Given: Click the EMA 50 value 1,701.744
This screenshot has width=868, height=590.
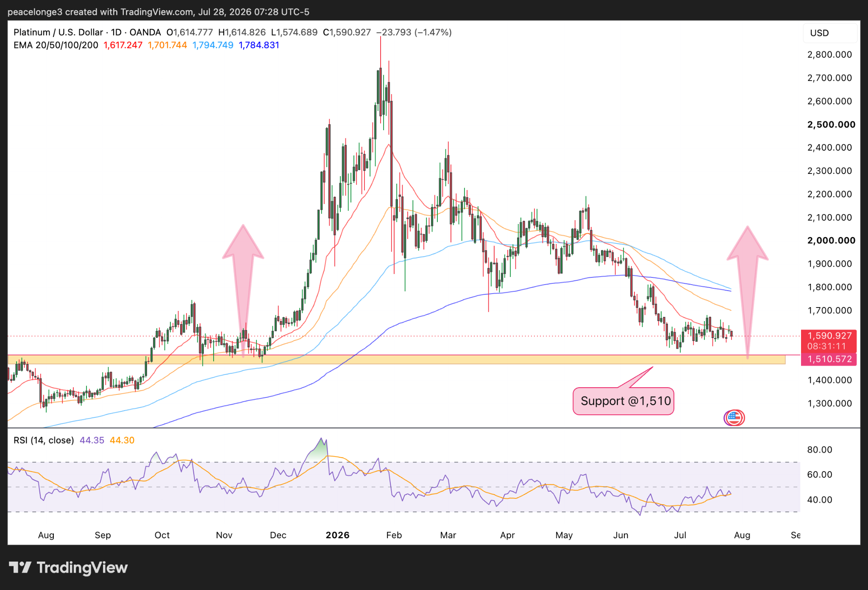Looking at the screenshot, I should [167, 45].
